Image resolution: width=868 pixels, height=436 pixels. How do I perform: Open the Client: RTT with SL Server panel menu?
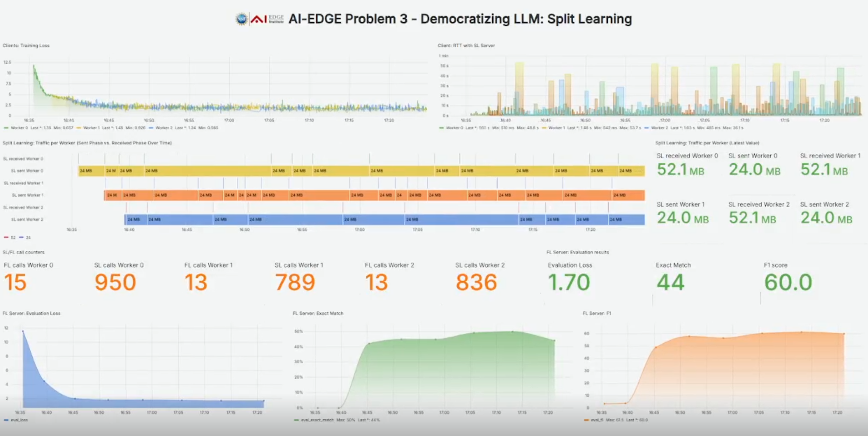[x=466, y=46]
